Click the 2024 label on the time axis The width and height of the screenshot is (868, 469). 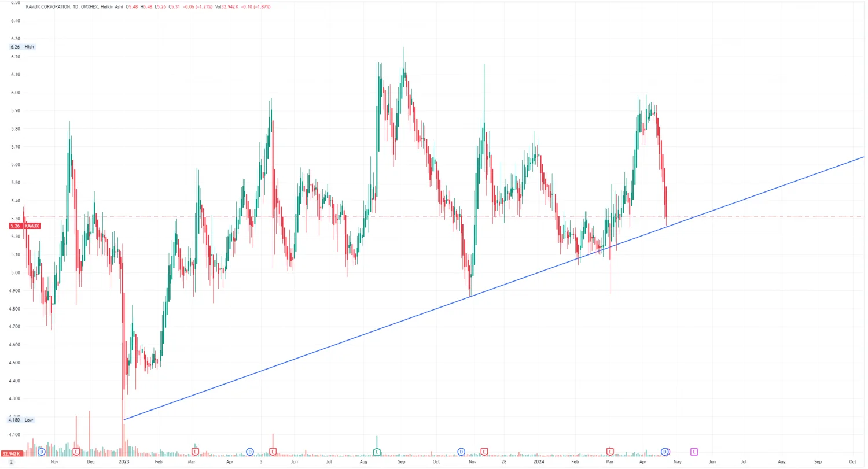[x=539, y=462]
